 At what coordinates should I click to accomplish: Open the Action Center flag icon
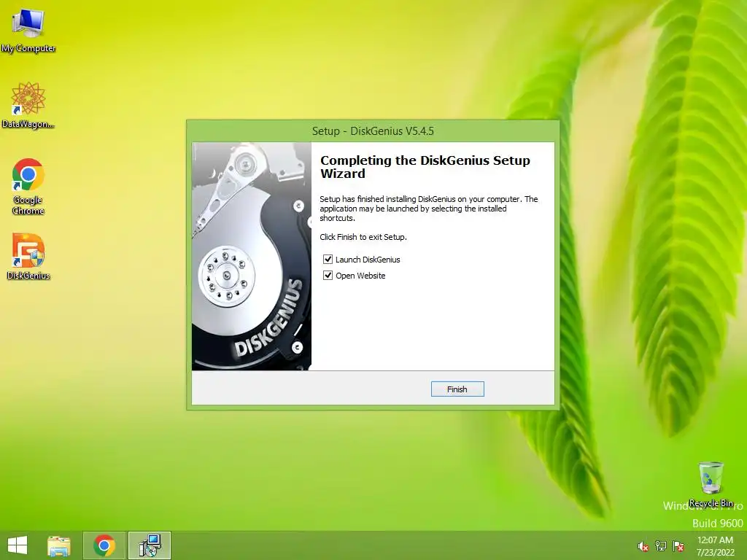(678, 546)
